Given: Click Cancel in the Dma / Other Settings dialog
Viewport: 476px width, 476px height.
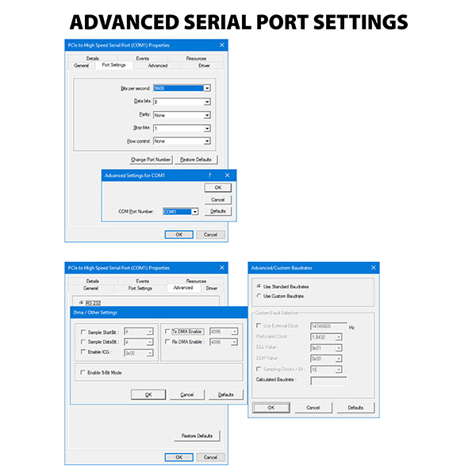Looking at the screenshot, I should (186, 394).
